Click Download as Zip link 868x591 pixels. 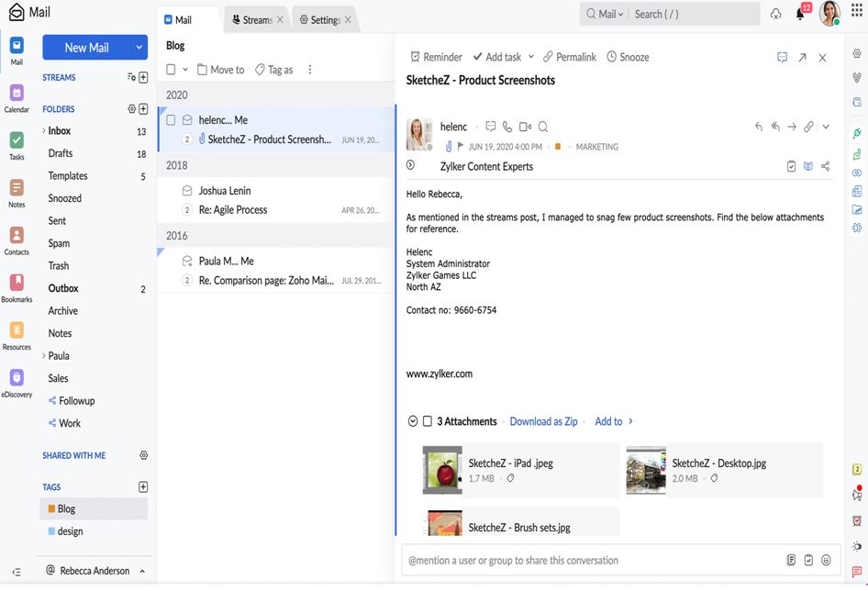(543, 421)
